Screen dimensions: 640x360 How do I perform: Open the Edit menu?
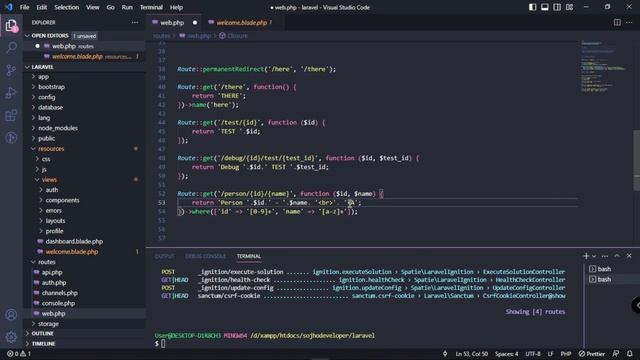42,7
